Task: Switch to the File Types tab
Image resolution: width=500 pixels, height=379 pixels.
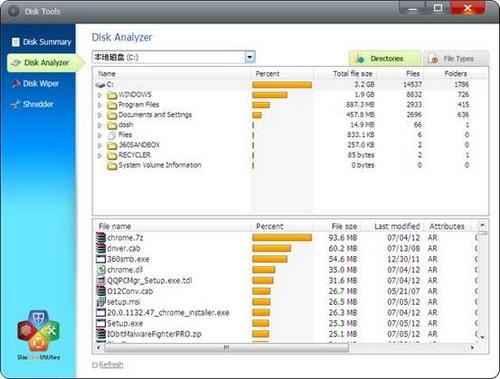Action: (x=456, y=59)
